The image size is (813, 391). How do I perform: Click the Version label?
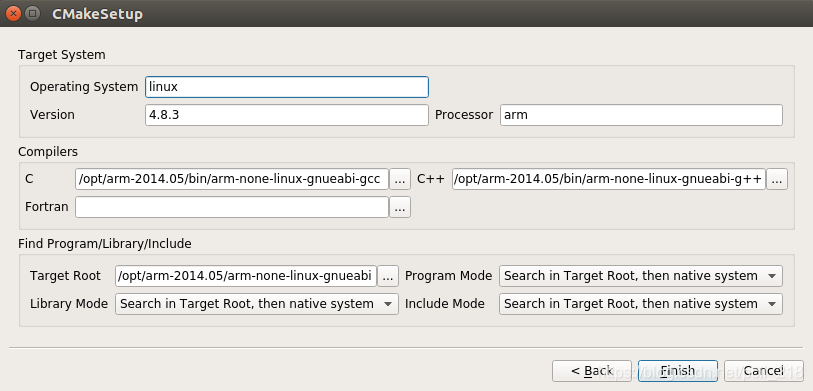52,115
